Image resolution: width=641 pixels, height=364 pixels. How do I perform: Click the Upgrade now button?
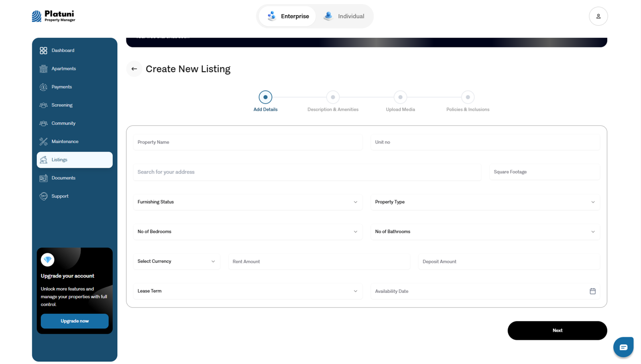pyautogui.click(x=75, y=321)
